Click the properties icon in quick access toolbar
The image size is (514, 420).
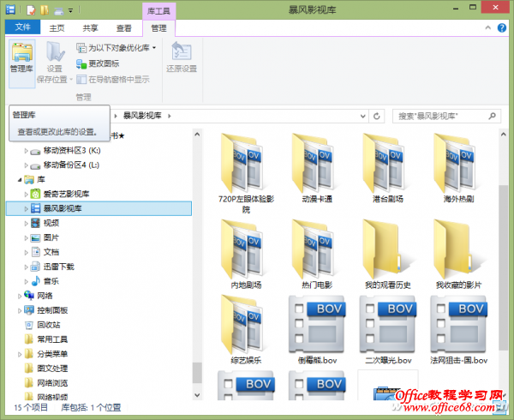pos(31,9)
